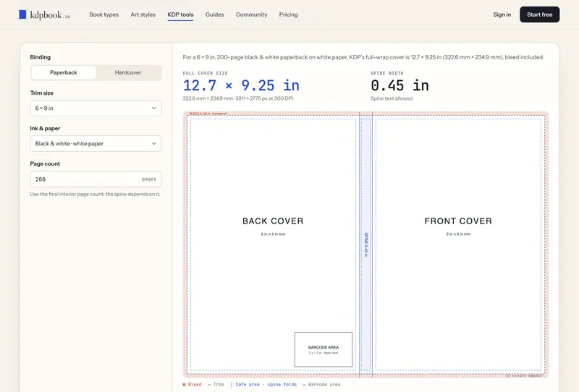The height and width of the screenshot is (392, 579).
Task: Open the Trim size dropdown
Action: point(96,108)
